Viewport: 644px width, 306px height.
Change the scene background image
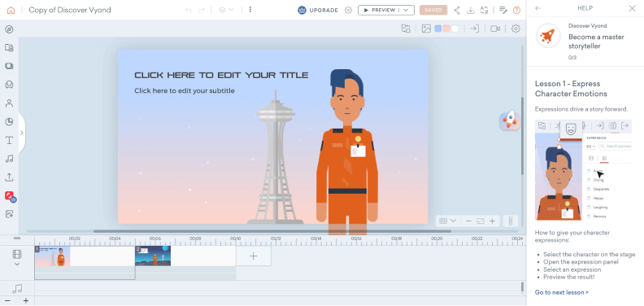coord(426,28)
